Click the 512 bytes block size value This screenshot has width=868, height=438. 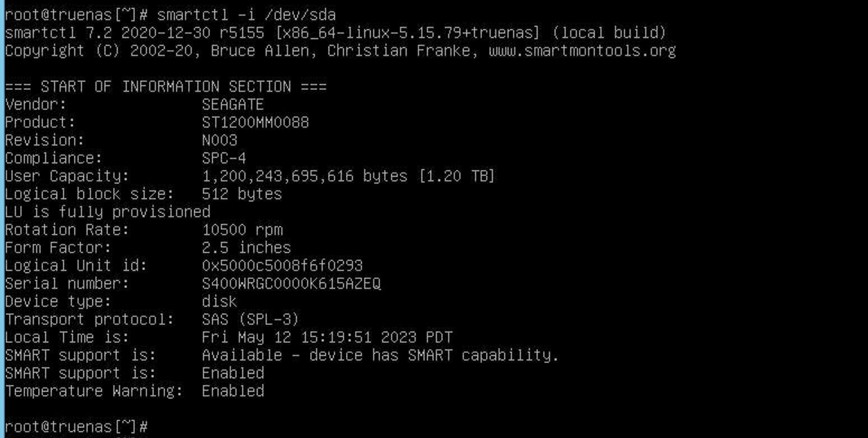coord(242,194)
